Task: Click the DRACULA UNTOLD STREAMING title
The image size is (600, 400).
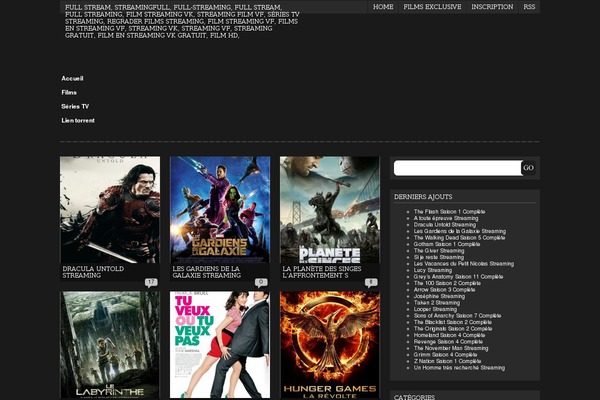Action: point(93,272)
